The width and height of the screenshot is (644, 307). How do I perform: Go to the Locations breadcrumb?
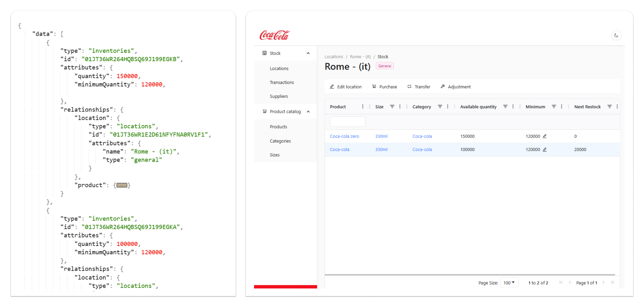coord(334,57)
